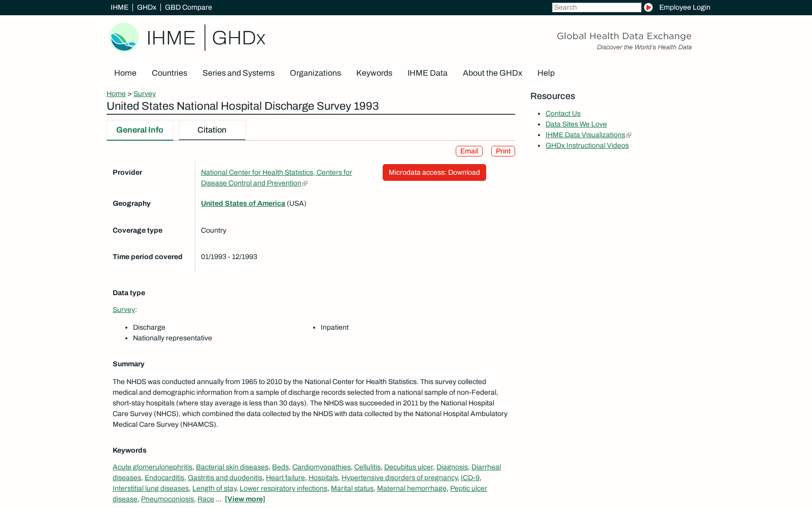This screenshot has height=508, width=812.
Task: Open the Countries navigation menu
Action: point(170,73)
